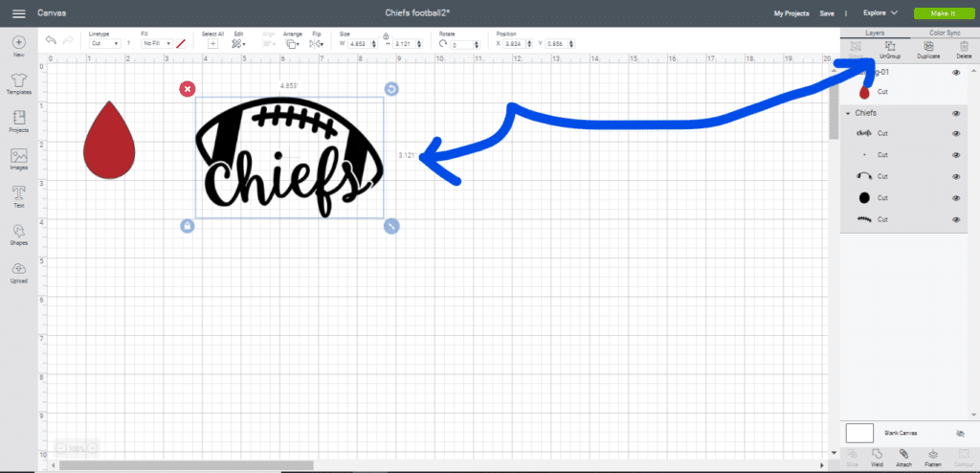980x473 pixels.
Task: Collapse the Chiefs layer group
Action: click(848, 113)
